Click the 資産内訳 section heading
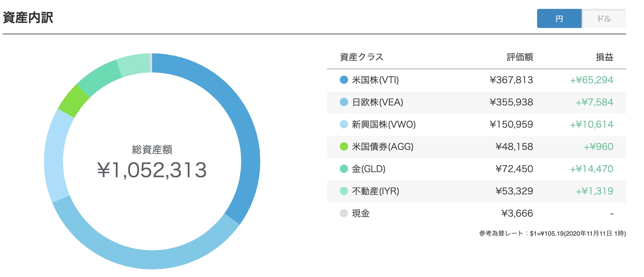Viewport: 644px width, 277px height. 28,17
